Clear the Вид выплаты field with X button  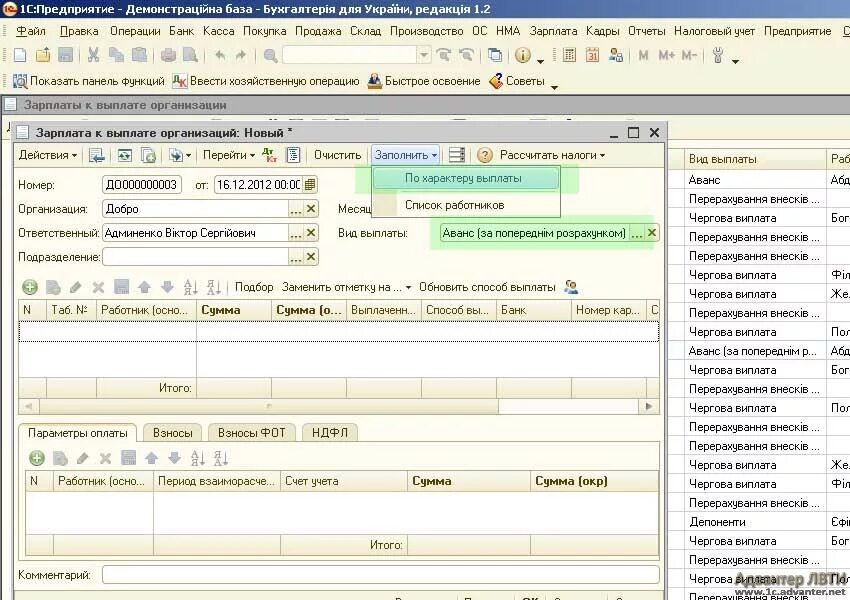[652, 233]
